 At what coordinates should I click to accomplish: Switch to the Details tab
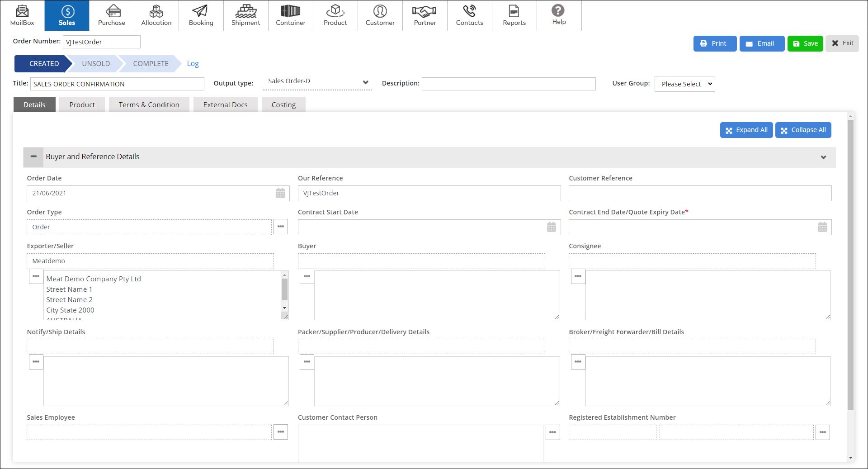point(34,104)
